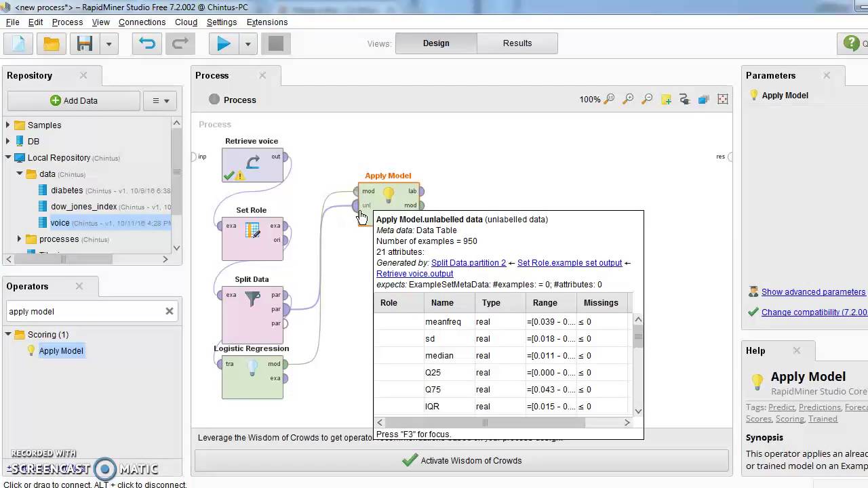Screen dimensions: 868x488
Task: Open the File menu
Action: click(12, 22)
